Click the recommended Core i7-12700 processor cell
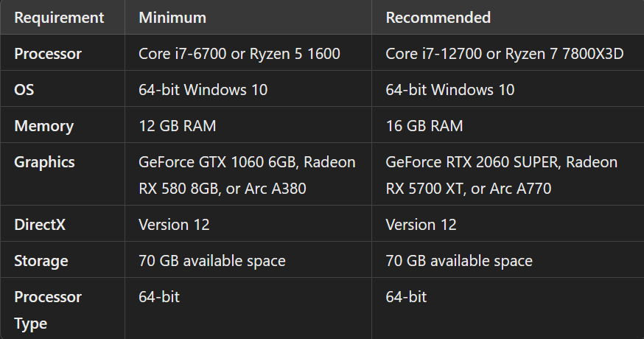The image size is (644, 339). click(x=505, y=54)
